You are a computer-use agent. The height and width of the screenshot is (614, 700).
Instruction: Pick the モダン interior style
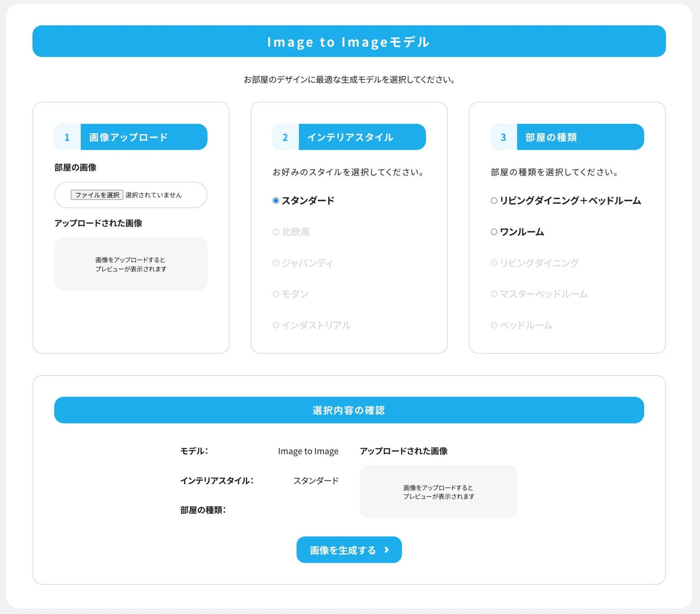tap(276, 294)
